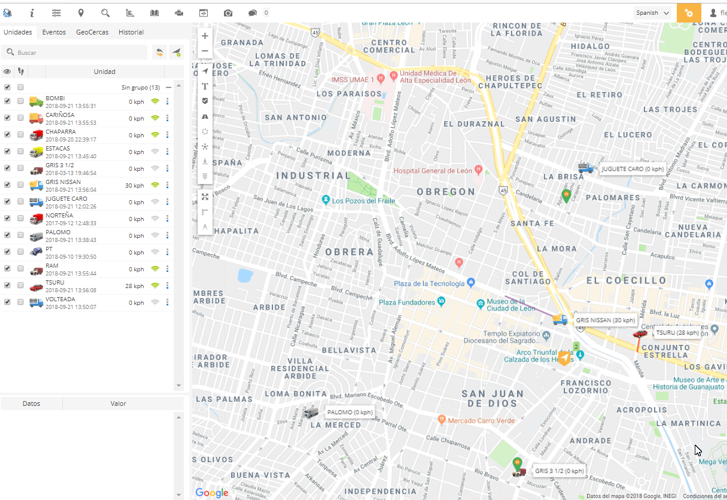The width and height of the screenshot is (727, 500).
Task: Open the magnifier search tool in toolbar
Action: point(105,13)
